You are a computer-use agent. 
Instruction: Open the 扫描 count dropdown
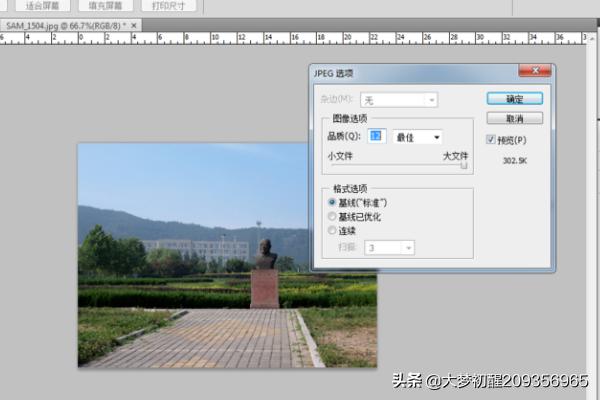(390, 248)
